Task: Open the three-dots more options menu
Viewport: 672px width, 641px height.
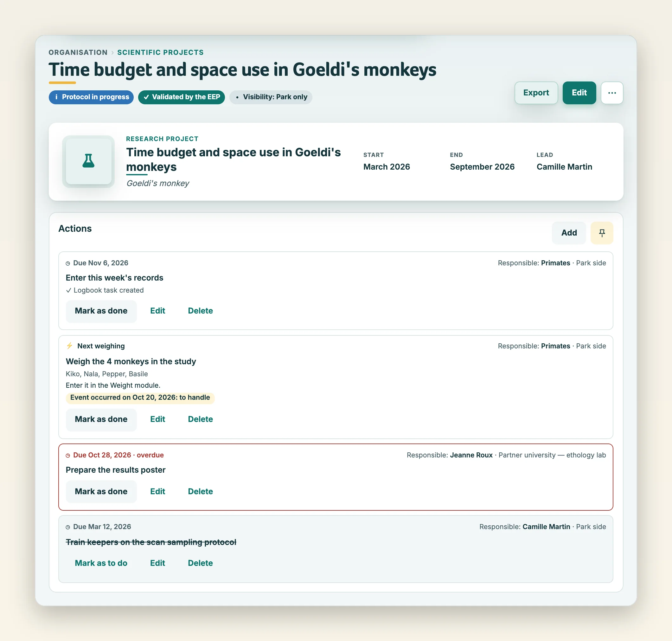Action: (612, 93)
